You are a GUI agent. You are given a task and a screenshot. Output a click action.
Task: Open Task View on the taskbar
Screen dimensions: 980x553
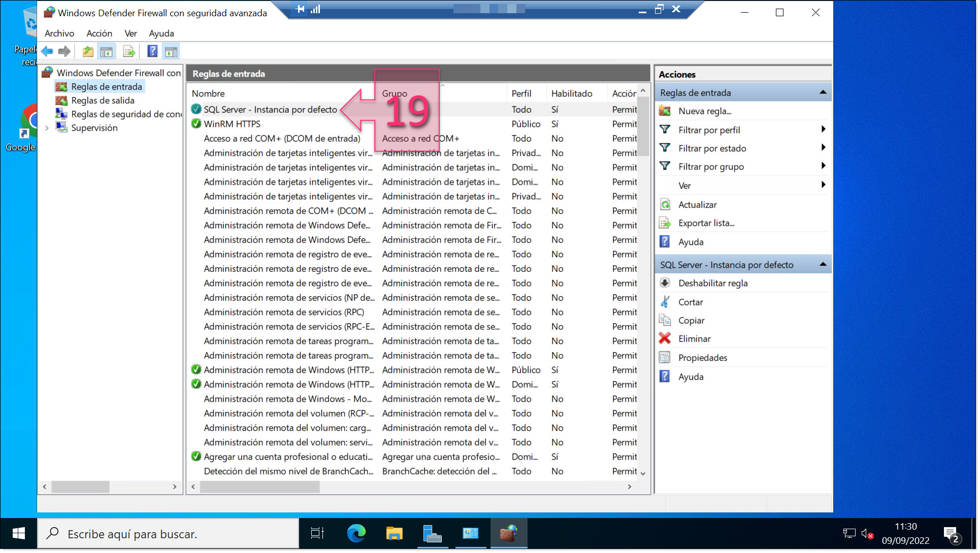tap(317, 534)
